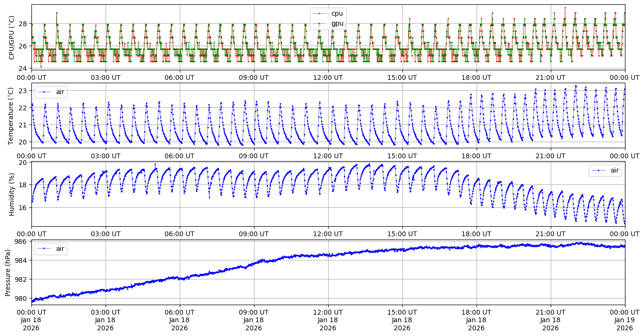
Task: Click the 16 tick on the Humidity axis
Action: pyautogui.click(x=24, y=207)
